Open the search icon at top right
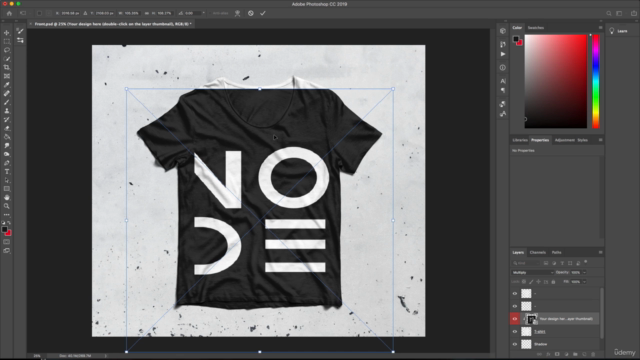The height and width of the screenshot is (360, 640). tap(609, 13)
